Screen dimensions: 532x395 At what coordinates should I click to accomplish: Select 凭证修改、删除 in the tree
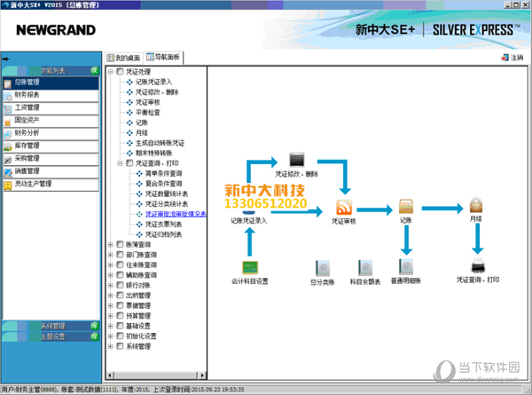coord(157,92)
